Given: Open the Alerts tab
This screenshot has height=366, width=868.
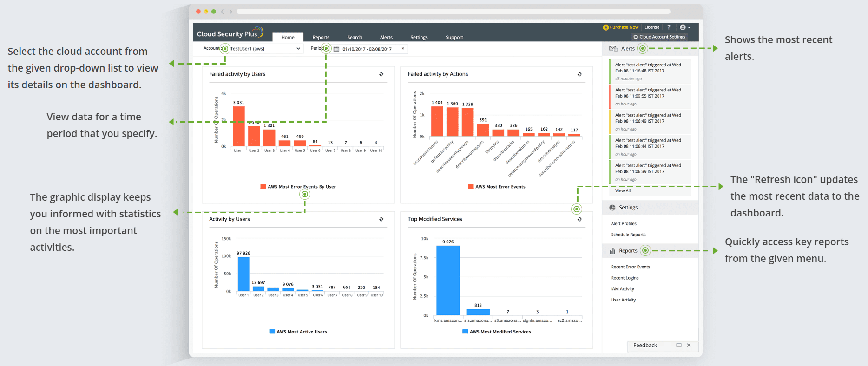Looking at the screenshot, I should pos(386,37).
